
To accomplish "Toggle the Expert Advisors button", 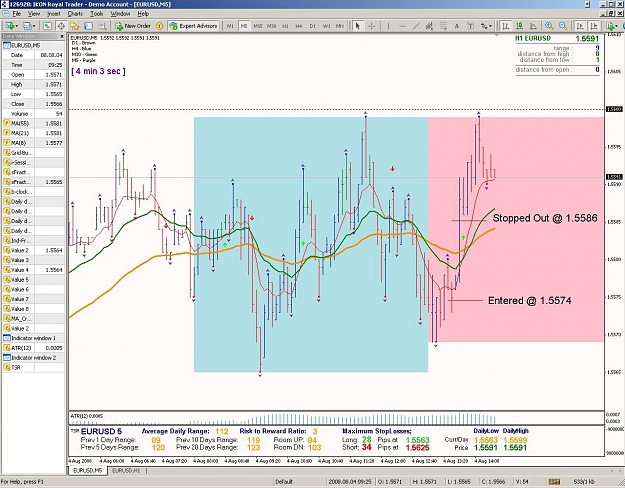I will tap(193, 26).
